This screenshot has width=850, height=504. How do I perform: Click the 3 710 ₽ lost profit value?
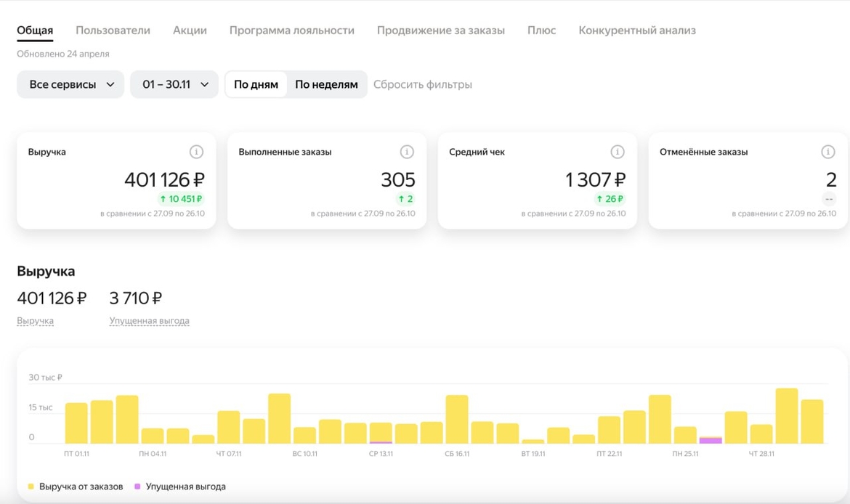tap(136, 298)
